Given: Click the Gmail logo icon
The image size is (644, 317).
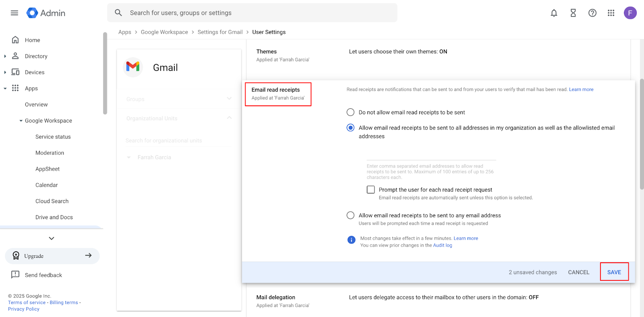Looking at the screenshot, I should pos(133,67).
